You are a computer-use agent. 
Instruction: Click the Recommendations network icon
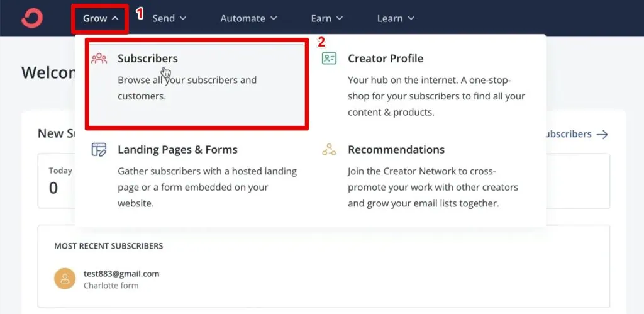tap(329, 150)
